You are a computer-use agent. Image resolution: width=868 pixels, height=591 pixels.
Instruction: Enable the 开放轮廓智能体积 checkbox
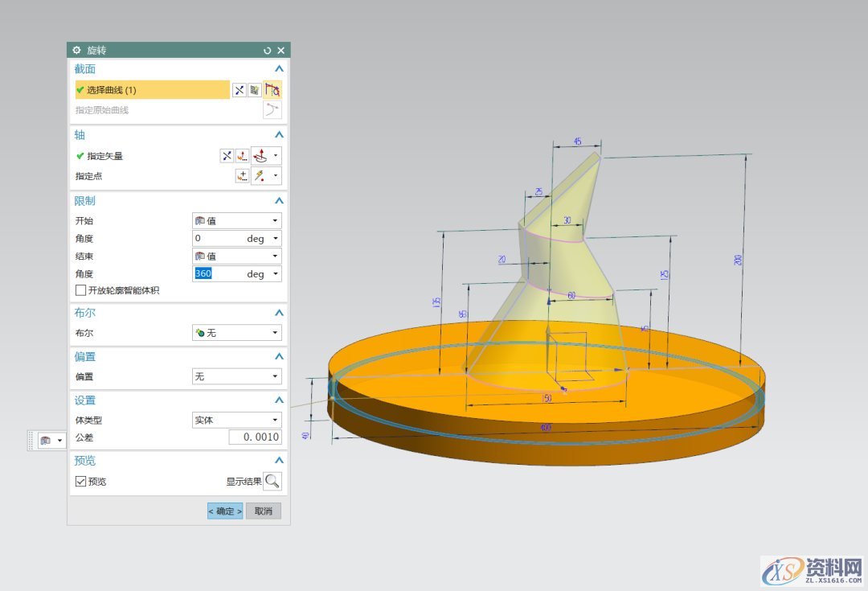(80, 290)
